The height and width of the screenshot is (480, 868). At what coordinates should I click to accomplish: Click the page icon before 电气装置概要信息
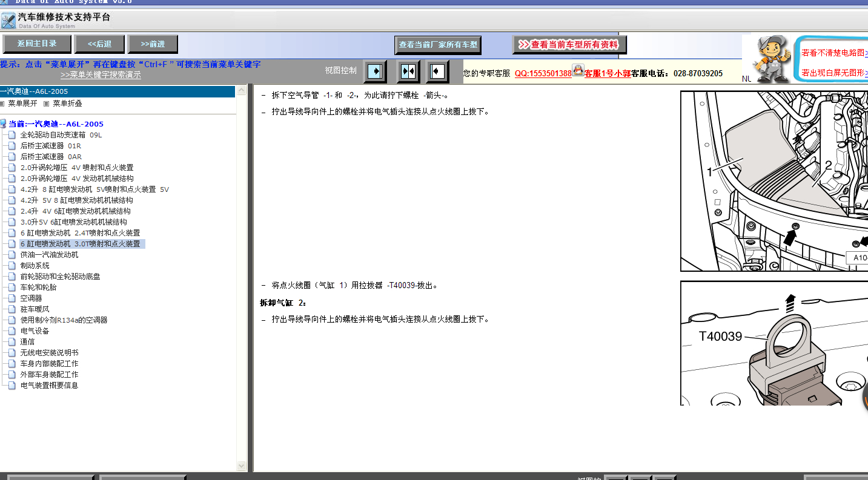tap(12, 386)
